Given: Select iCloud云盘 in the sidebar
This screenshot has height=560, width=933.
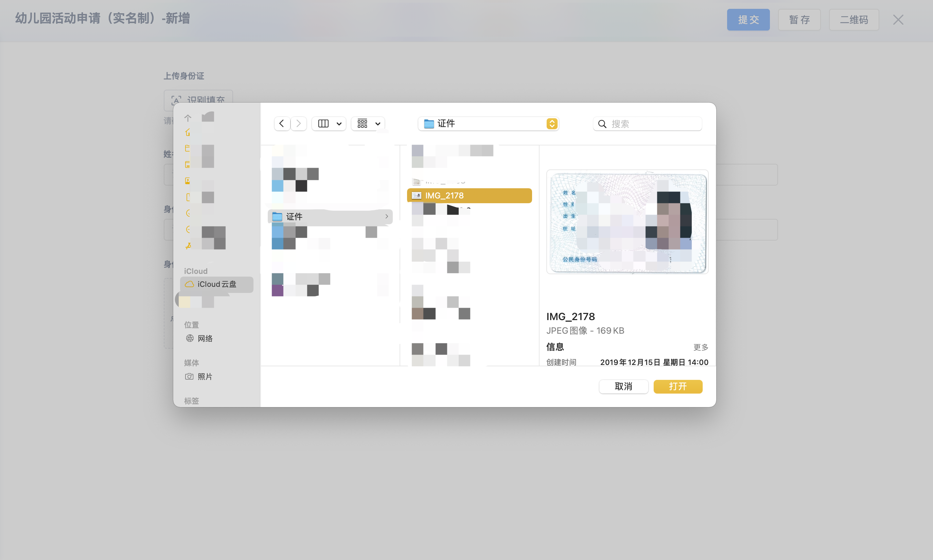Looking at the screenshot, I should [216, 284].
